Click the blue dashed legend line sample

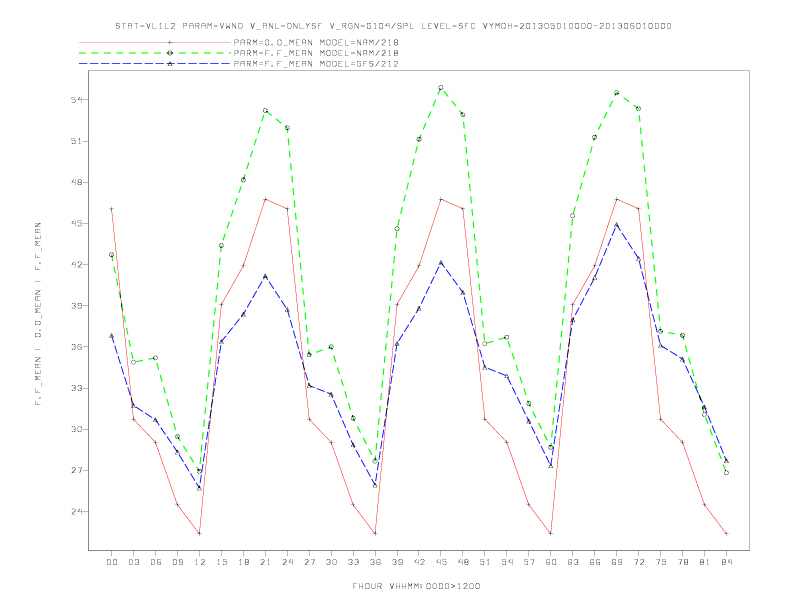coord(155,64)
